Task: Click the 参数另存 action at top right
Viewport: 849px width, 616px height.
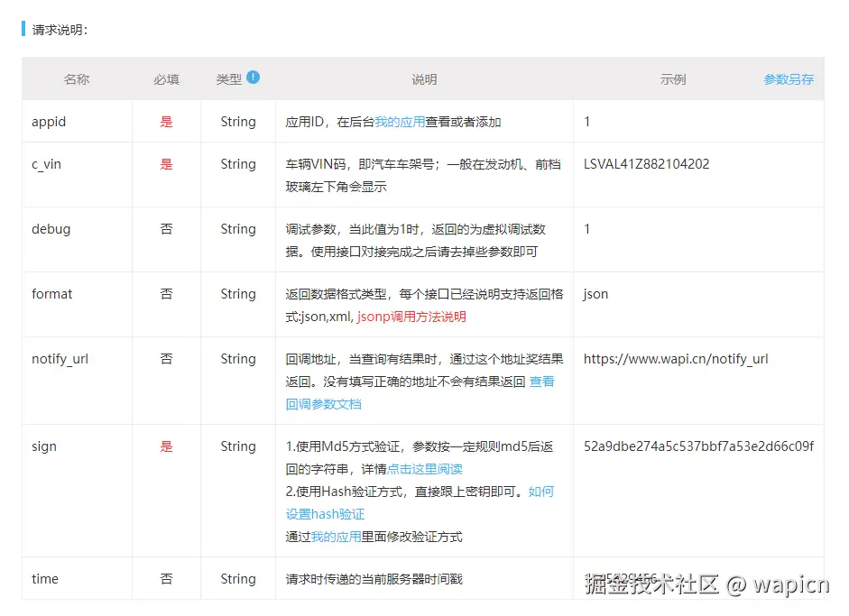Action: 787,78
